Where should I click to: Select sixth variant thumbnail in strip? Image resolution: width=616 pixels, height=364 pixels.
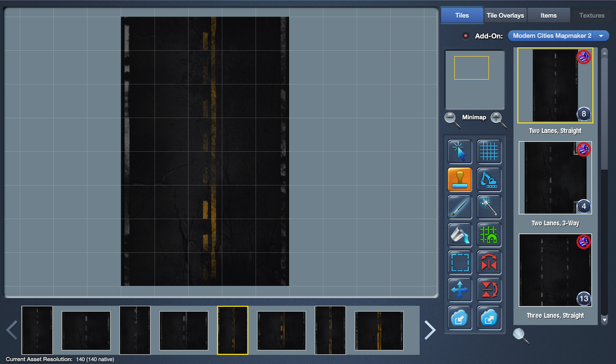point(282,330)
